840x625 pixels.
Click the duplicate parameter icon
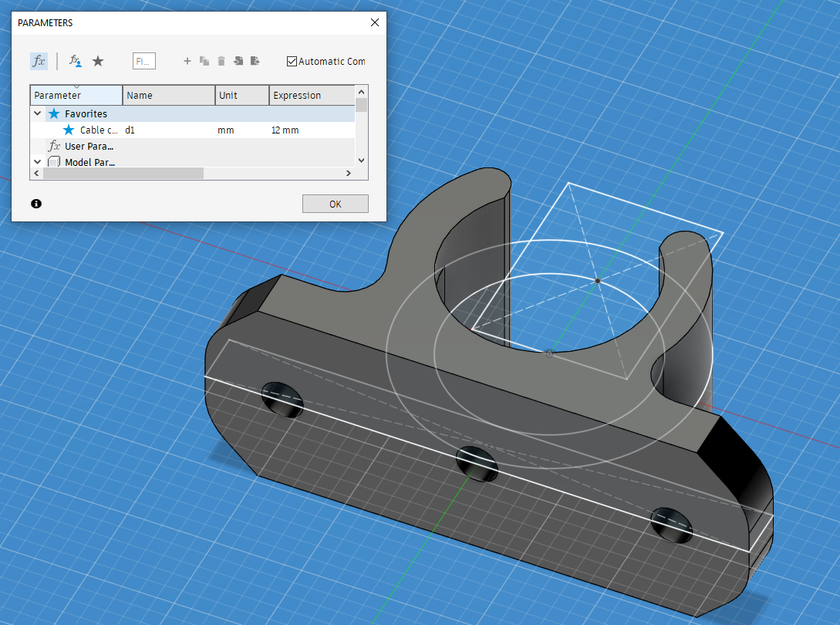[x=205, y=61]
